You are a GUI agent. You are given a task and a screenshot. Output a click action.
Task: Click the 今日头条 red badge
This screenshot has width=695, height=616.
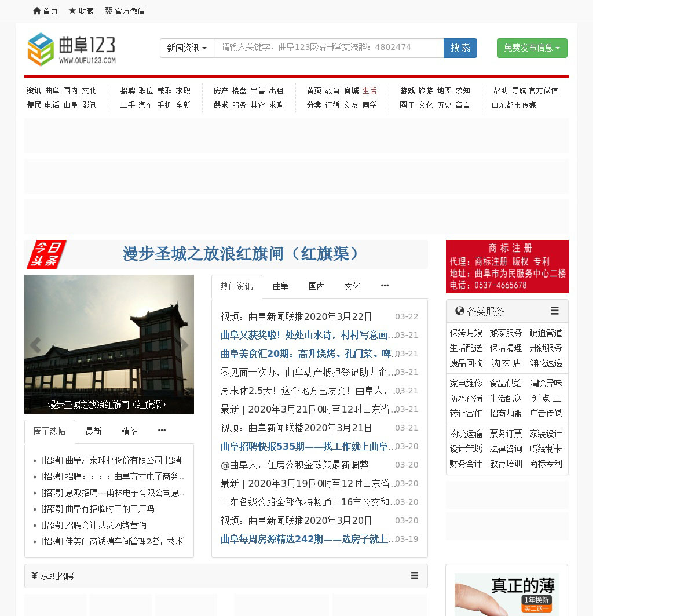[46, 254]
